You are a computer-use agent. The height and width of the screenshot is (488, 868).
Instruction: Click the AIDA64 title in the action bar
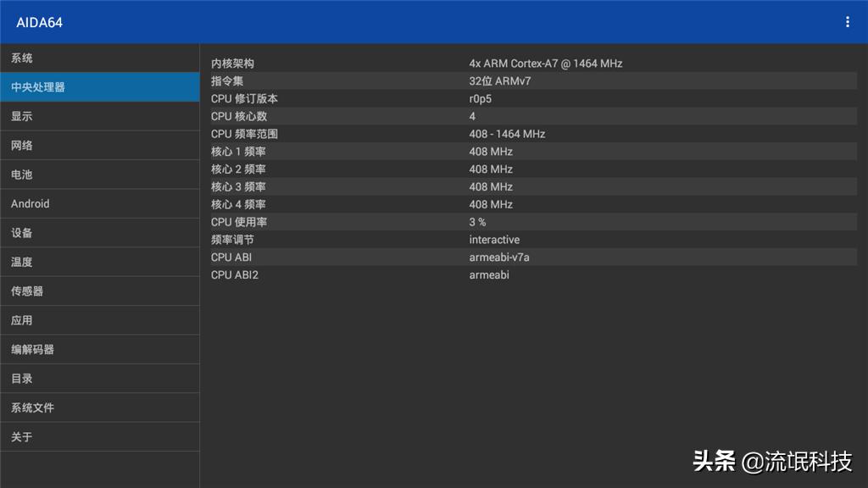(x=42, y=21)
